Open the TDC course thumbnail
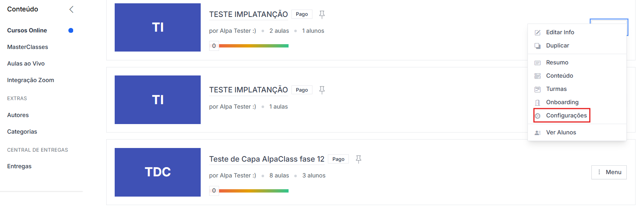The width and height of the screenshot is (644, 208). click(x=157, y=172)
